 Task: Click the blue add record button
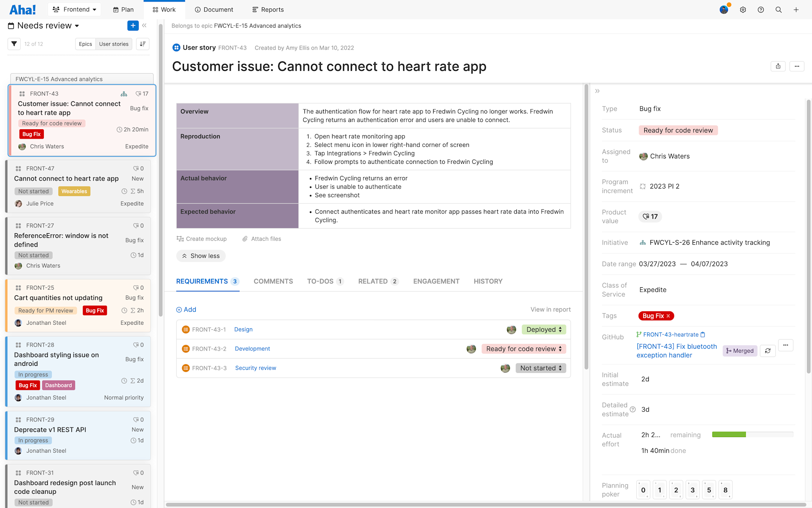133,26
